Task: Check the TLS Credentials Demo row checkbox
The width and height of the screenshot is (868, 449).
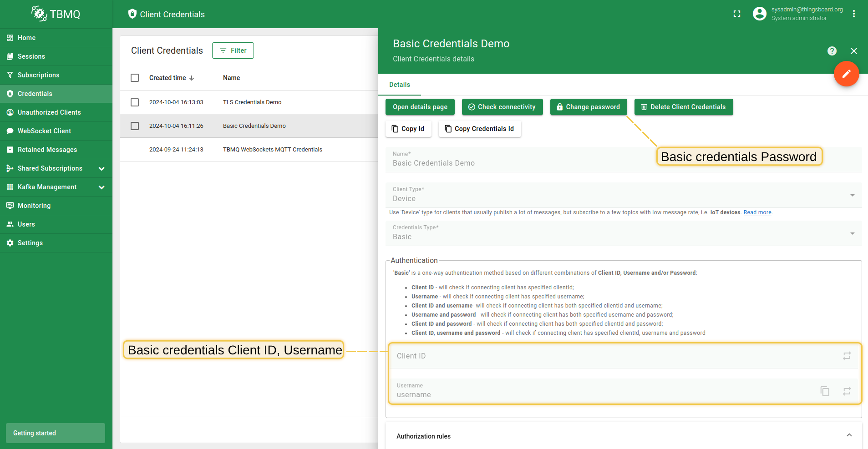Action: 135,102
